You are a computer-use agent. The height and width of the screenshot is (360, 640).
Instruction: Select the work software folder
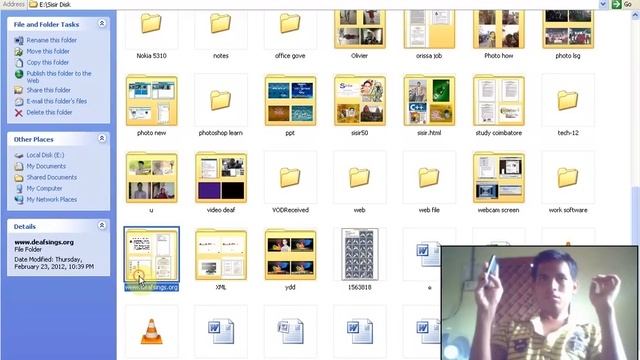coord(568,178)
